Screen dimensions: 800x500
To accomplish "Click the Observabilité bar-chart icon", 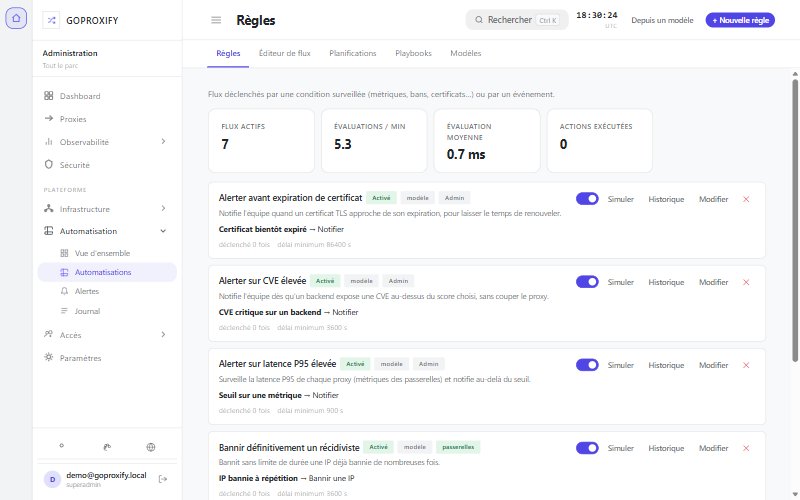I will point(48,141).
